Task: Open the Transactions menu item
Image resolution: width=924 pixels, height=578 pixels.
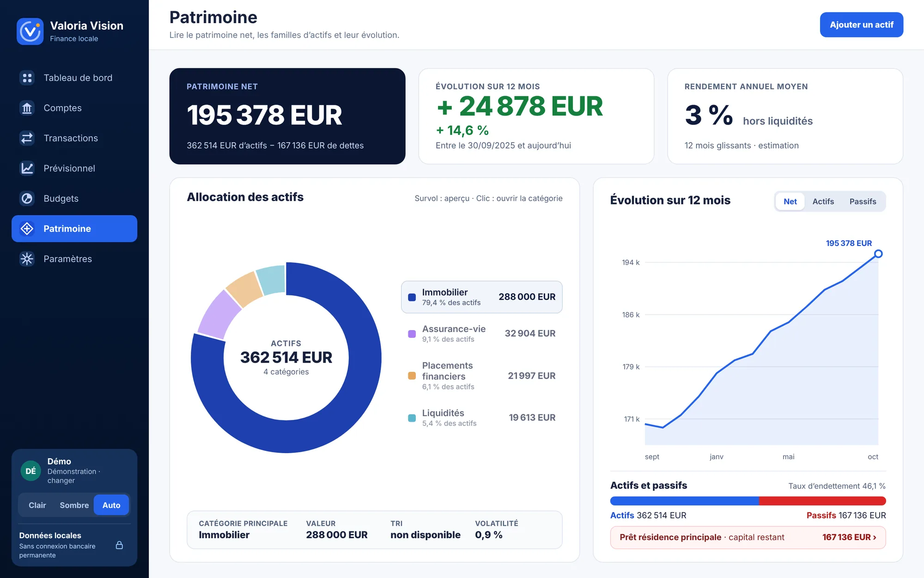Action: (74, 138)
